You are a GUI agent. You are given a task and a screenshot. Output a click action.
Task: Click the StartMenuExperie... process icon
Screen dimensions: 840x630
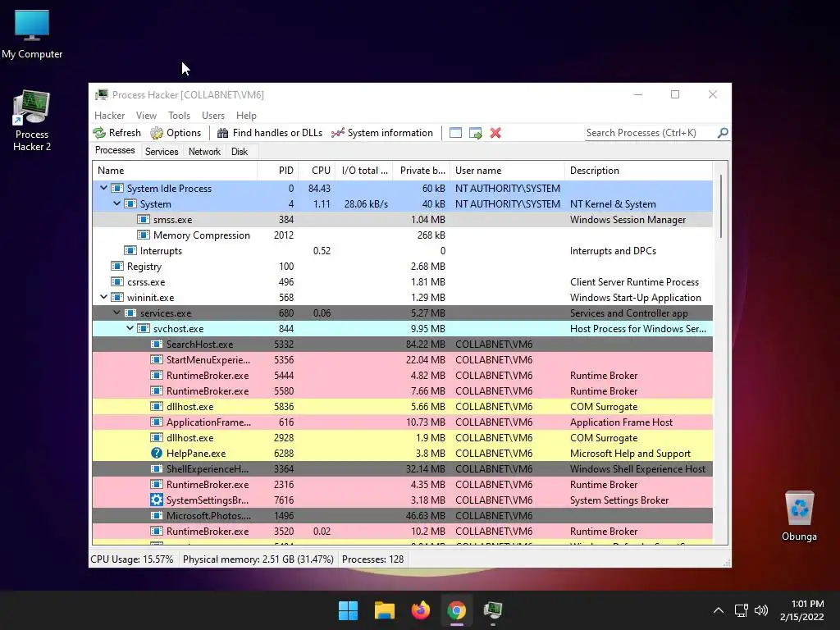[x=157, y=359]
